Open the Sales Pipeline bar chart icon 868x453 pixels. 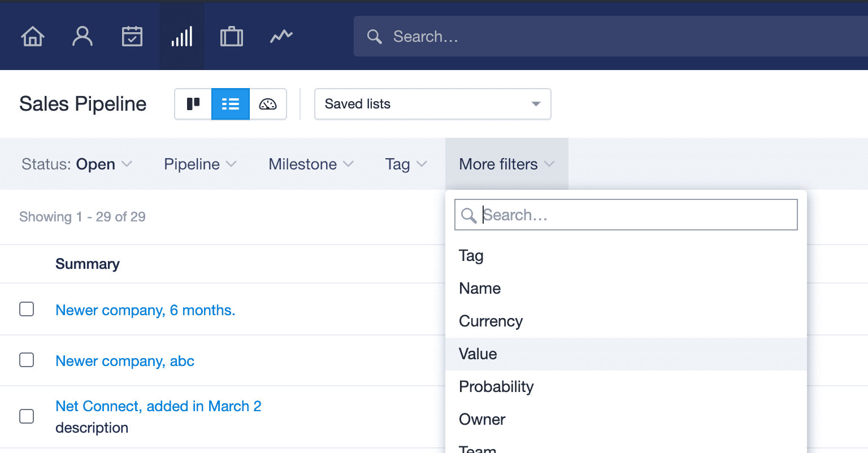182,37
